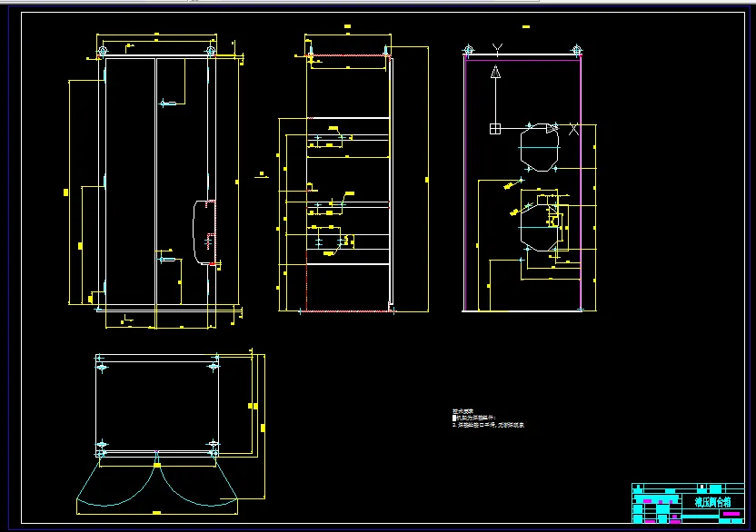The width and height of the screenshot is (756, 532).
Task: Select the X axis label of UCS
Action: (573, 129)
